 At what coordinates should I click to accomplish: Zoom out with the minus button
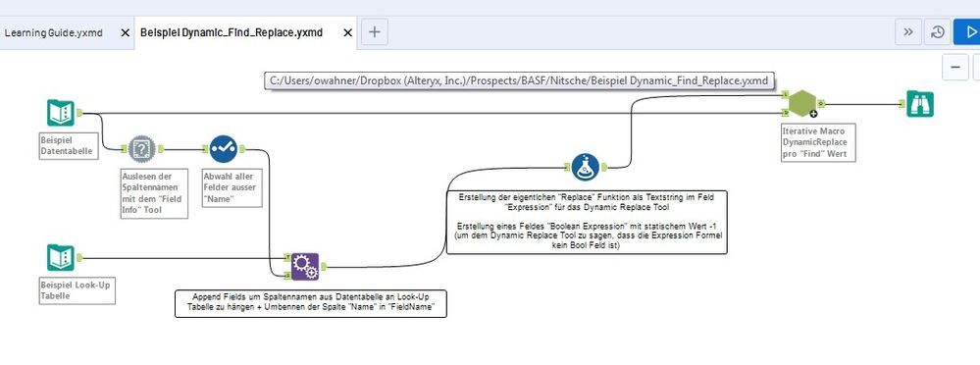tap(955, 67)
